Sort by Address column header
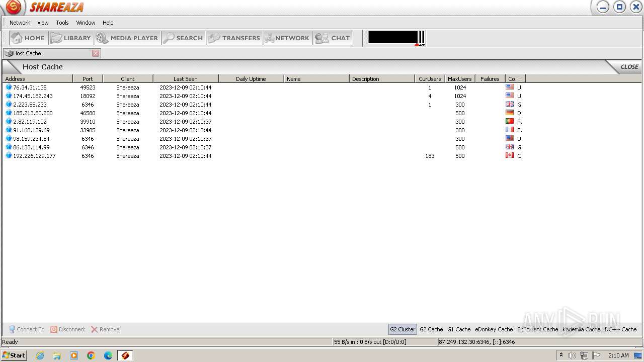 [x=38, y=79]
